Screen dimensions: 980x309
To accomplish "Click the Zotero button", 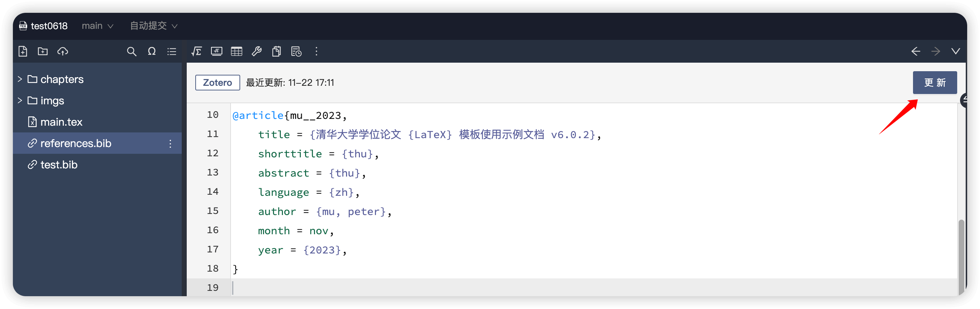I will (217, 83).
